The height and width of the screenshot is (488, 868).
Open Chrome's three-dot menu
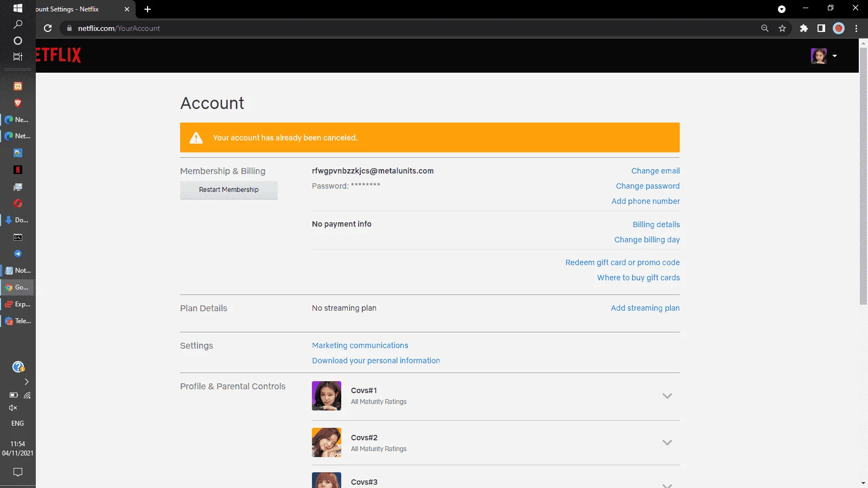(857, 28)
